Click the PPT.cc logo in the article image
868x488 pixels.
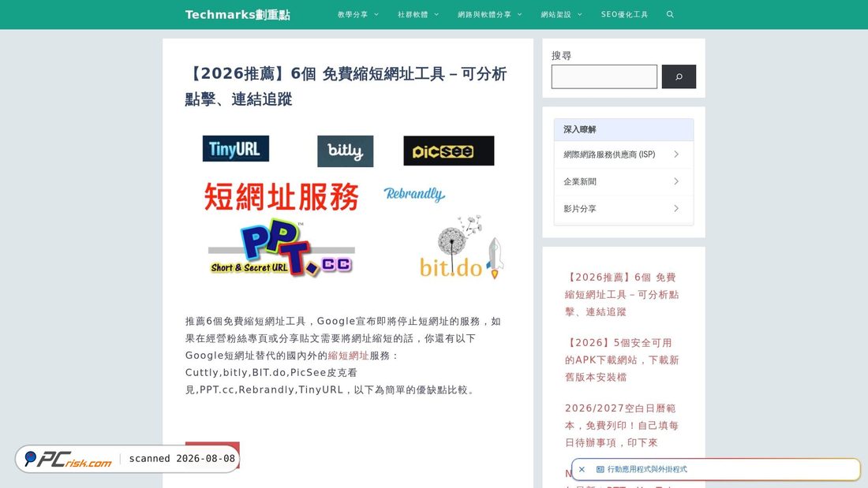pos(281,248)
